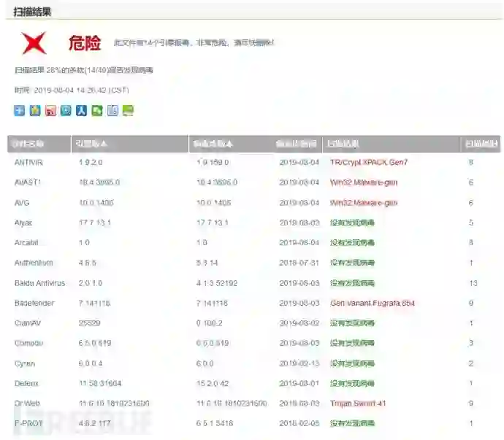Select the Baidu Antivirus row name
The width and height of the screenshot is (504, 440).
coord(40,283)
